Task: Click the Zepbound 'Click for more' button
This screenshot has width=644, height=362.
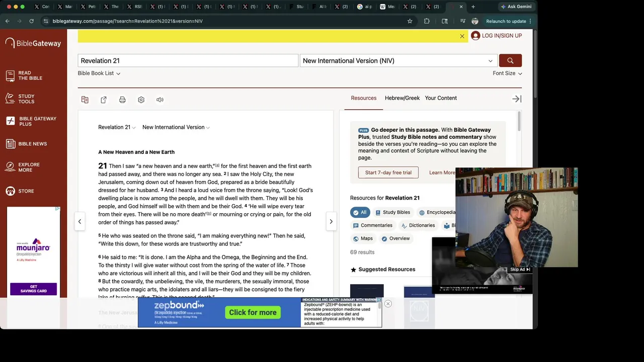Action: 253,312
